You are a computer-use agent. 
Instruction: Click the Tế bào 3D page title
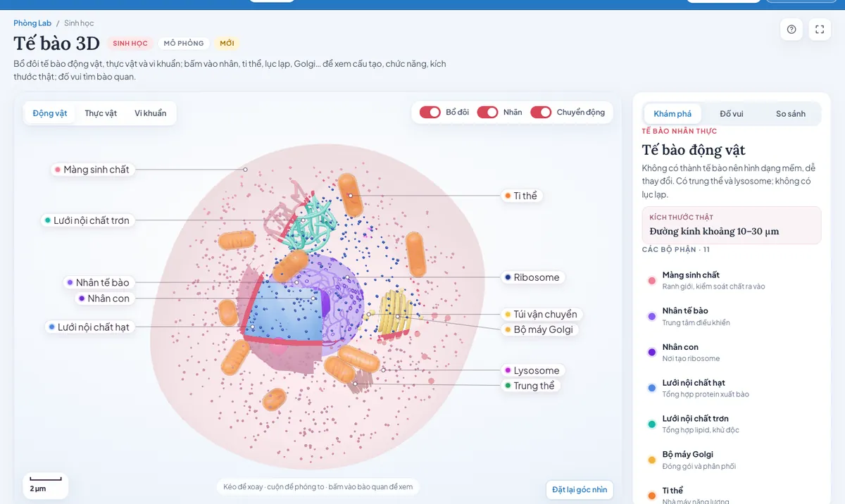pyautogui.click(x=56, y=44)
